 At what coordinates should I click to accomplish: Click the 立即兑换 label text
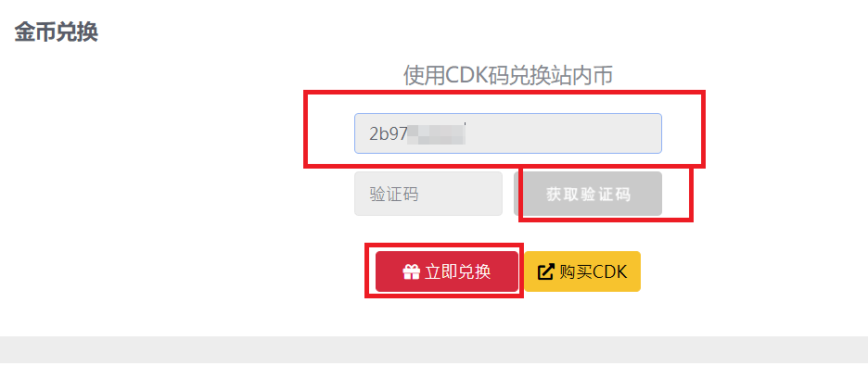point(458,271)
